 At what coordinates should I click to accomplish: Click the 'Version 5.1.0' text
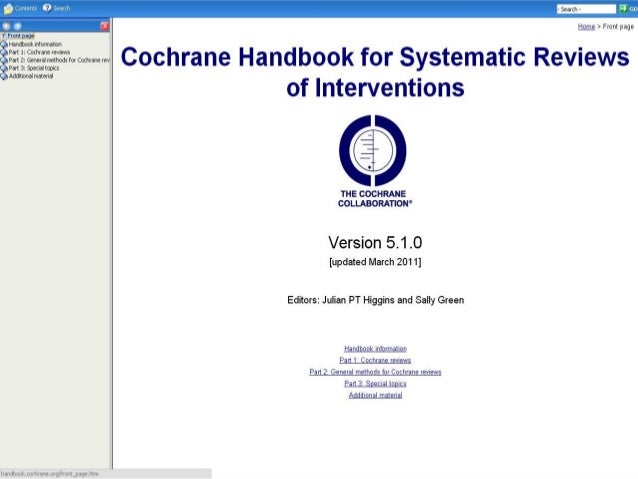click(x=375, y=243)
